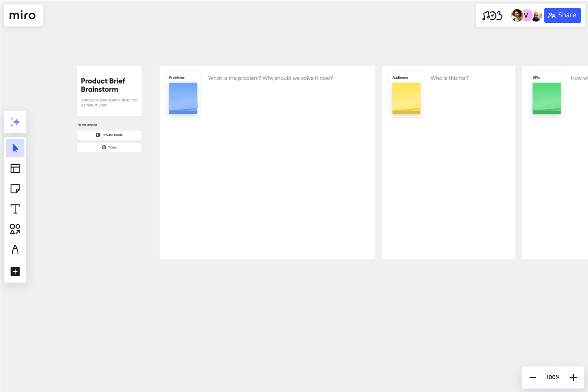Open the Miro AI assistant

tap(15, 122)
